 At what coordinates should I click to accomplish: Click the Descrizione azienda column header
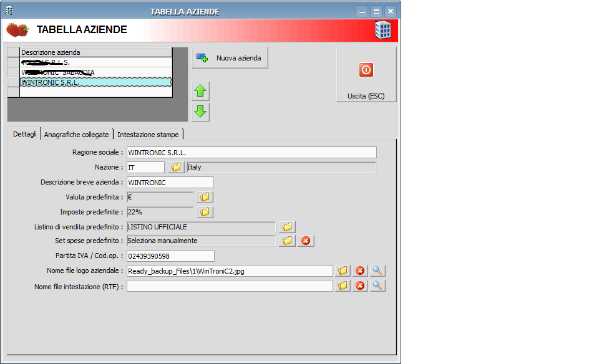tap(95, 52)
